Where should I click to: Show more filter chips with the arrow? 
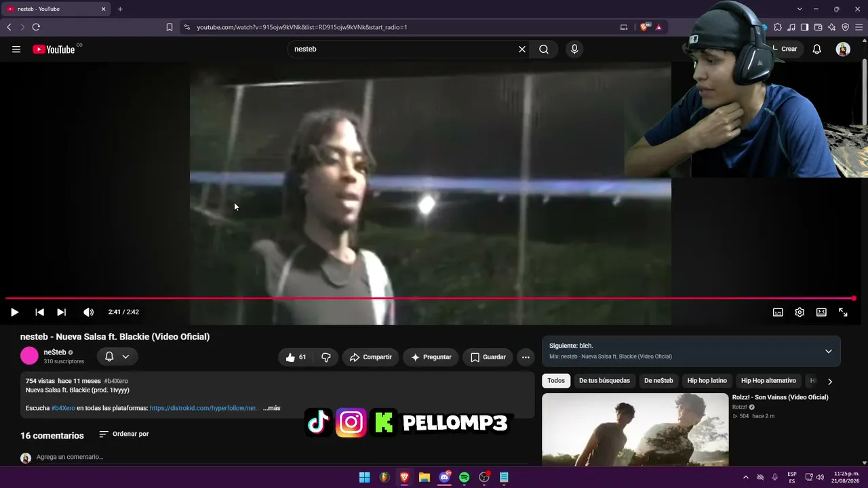[830, 382]
